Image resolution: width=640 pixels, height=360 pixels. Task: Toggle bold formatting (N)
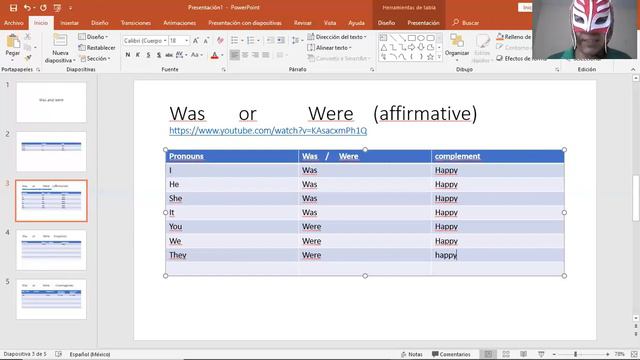tap(128, 55)
